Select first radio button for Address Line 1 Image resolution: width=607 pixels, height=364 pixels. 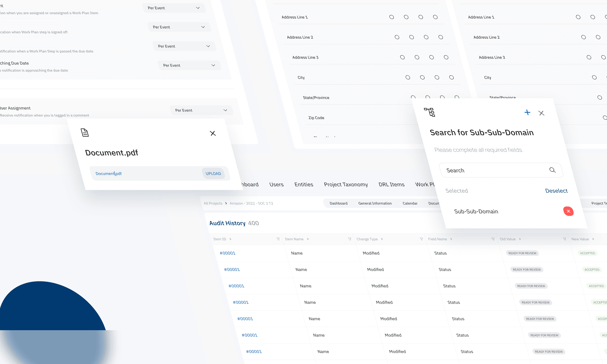click(392, 17)
